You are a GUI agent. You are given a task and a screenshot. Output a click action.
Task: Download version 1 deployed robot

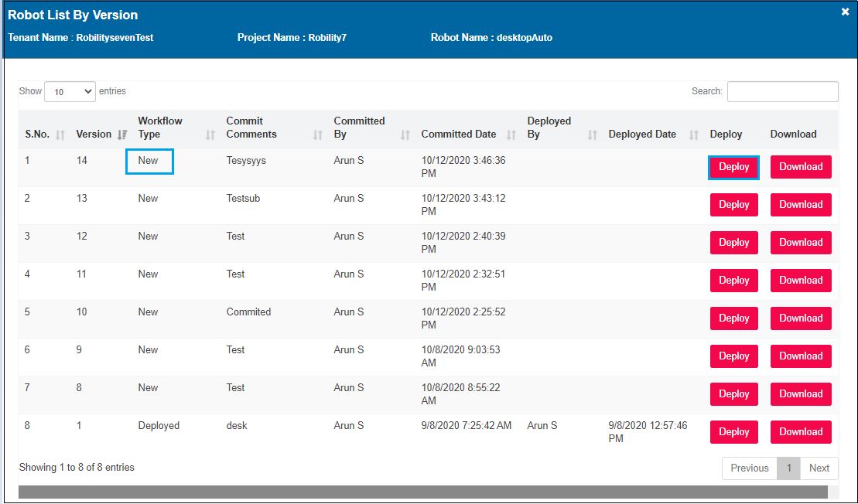(801, 432)
